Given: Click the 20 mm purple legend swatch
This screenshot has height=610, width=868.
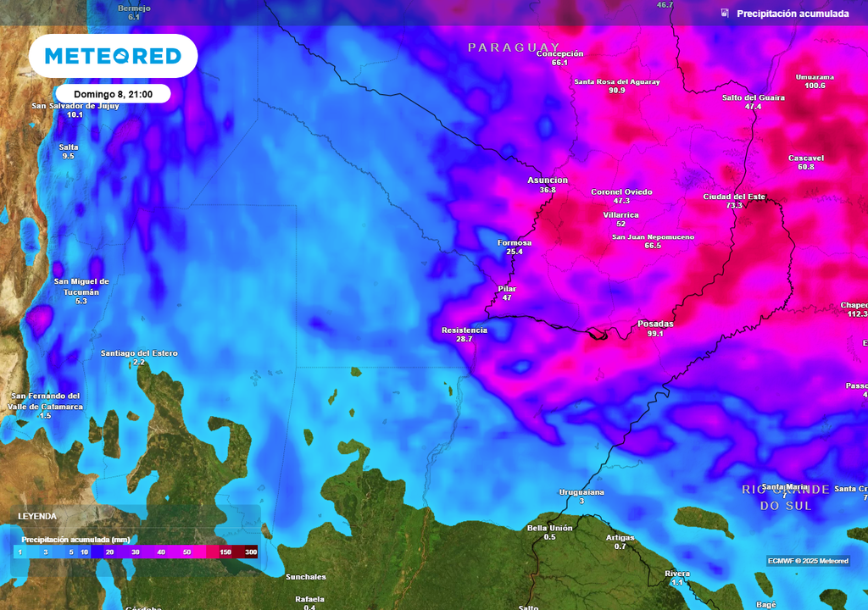Looking at the screenshot, I should (109, 551).
